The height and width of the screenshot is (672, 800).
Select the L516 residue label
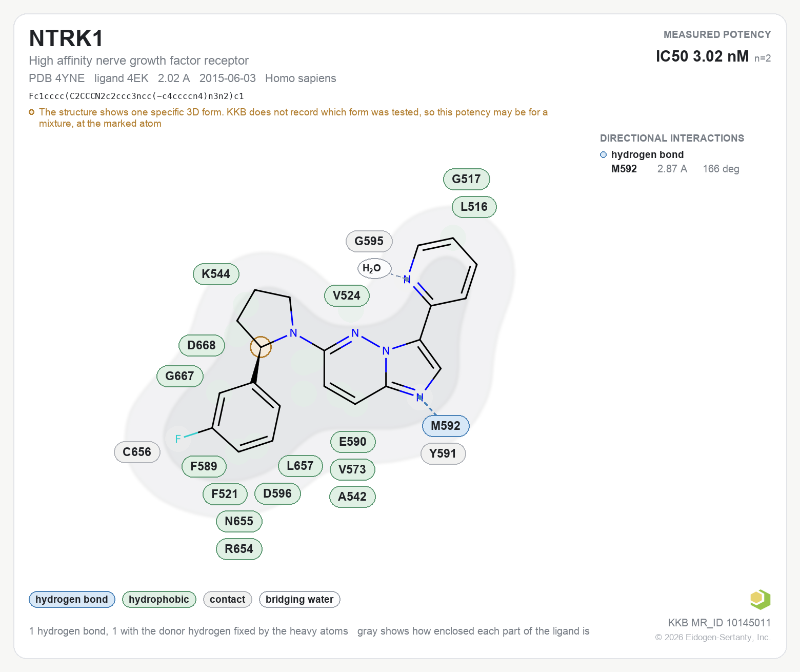click(474, 207)
